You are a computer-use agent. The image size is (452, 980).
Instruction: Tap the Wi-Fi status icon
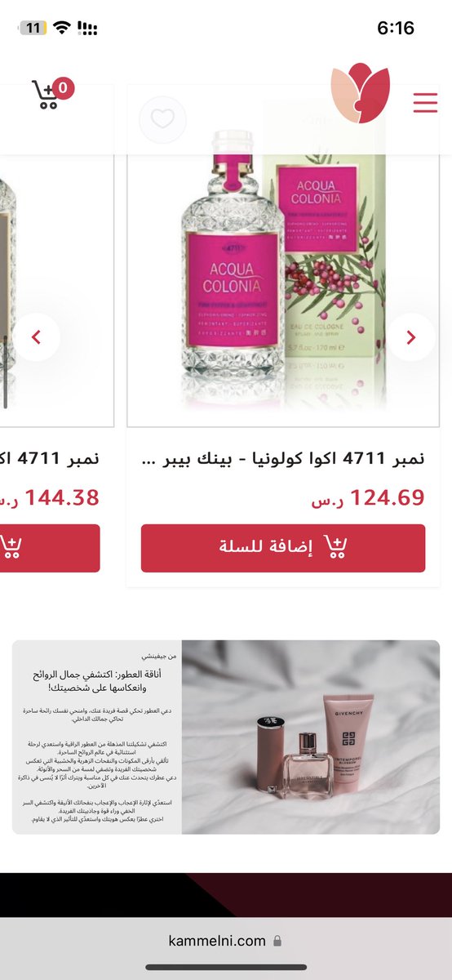pyautogui.click(x=61, y=28)
